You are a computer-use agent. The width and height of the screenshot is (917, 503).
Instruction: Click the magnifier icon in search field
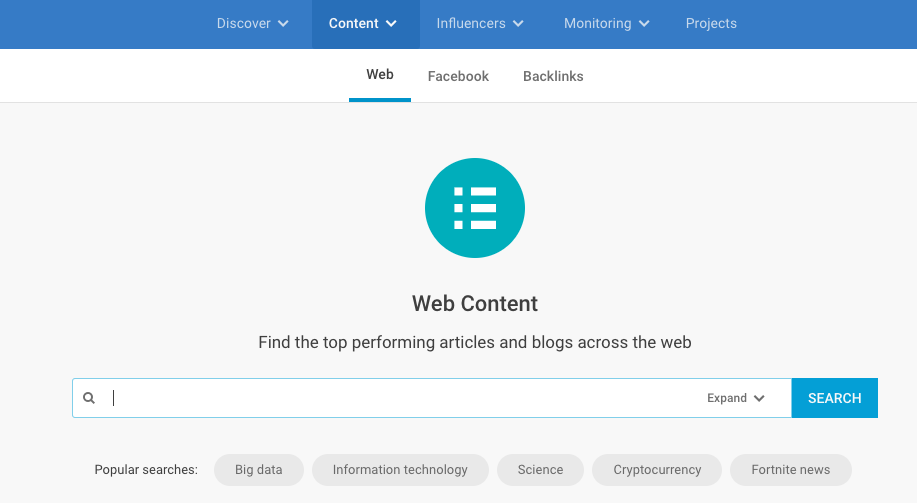click(x=89, y=398)
